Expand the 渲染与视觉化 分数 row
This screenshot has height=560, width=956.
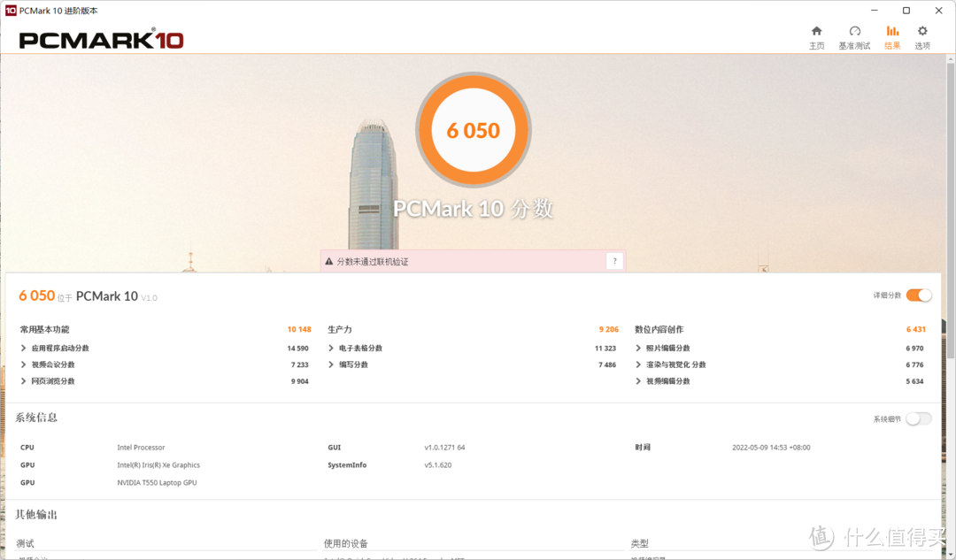point(638,364)
